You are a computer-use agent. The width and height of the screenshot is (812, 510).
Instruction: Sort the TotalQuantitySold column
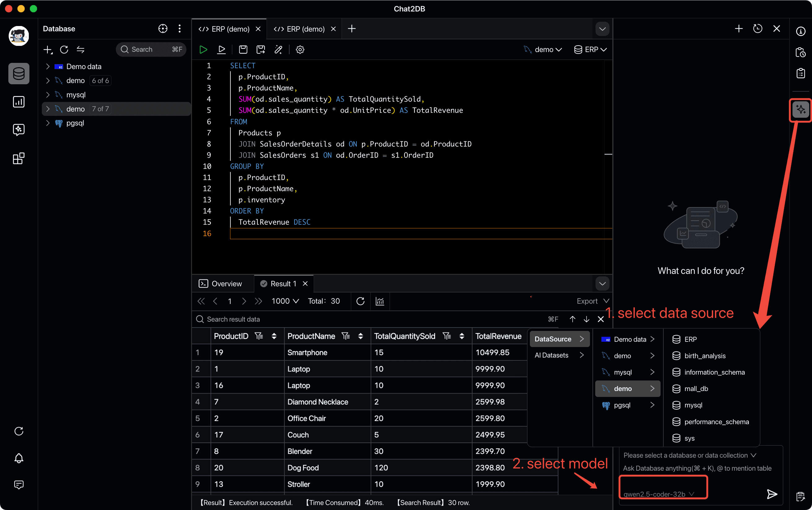click(462, 336)
